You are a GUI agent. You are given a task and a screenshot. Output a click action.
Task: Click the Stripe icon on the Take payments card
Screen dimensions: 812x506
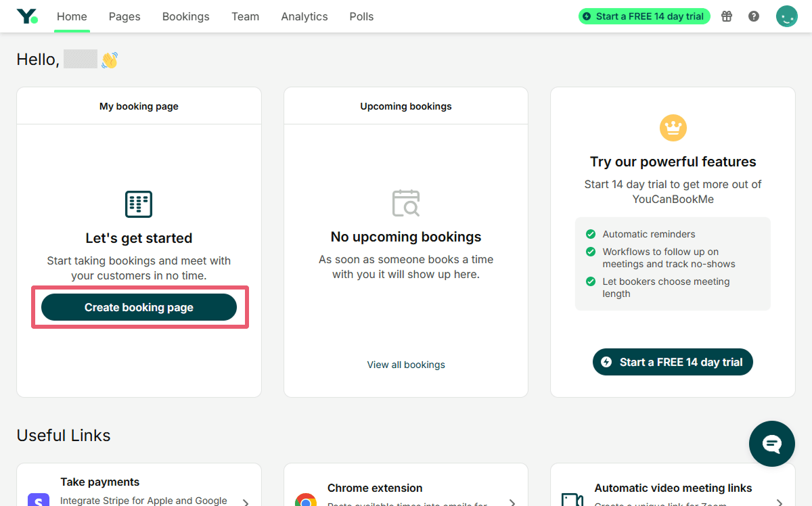38,499
